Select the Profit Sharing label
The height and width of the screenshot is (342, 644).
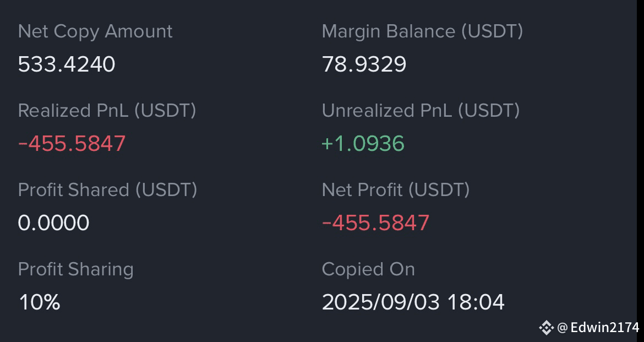click(75, 269)
